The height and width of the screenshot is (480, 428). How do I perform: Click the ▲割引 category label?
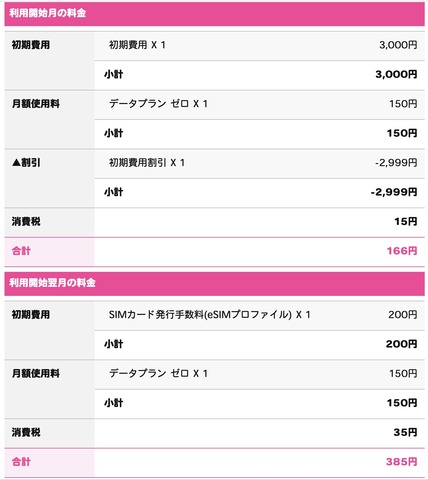[x=26, y=163]
